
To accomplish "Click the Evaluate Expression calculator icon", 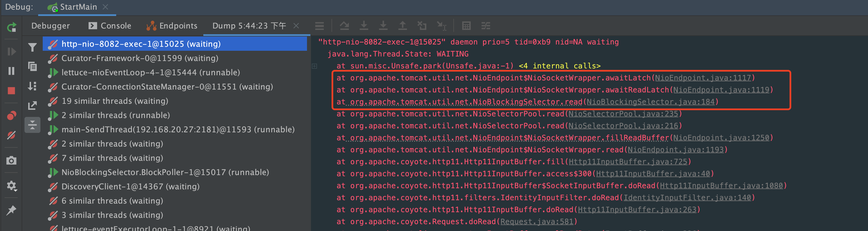I will [x=466, y=26].
